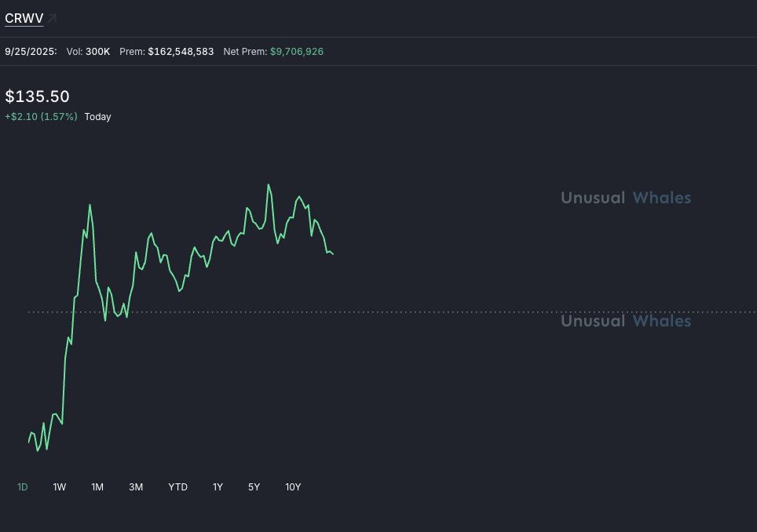Show the 3M price history
Image resolution: width=757 pixels, height=532 pixels.
pyautogui.click(x=136, y=487)
